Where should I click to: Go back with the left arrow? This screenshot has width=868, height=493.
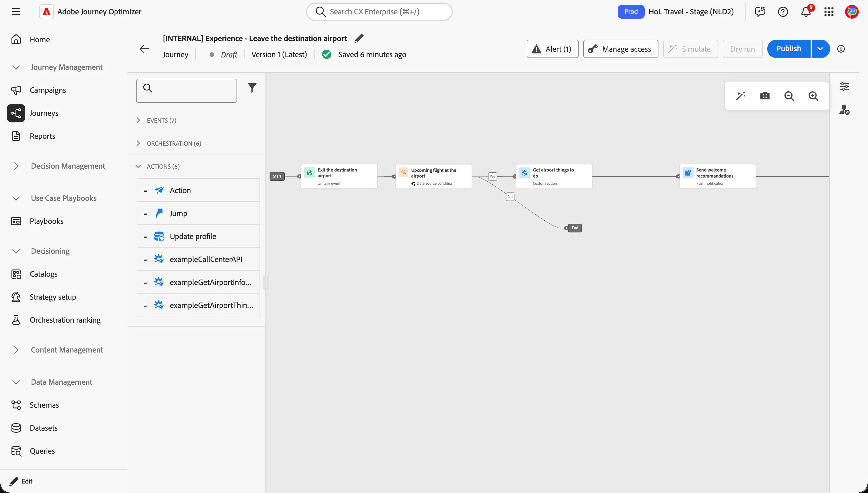(x=144, y=49)
